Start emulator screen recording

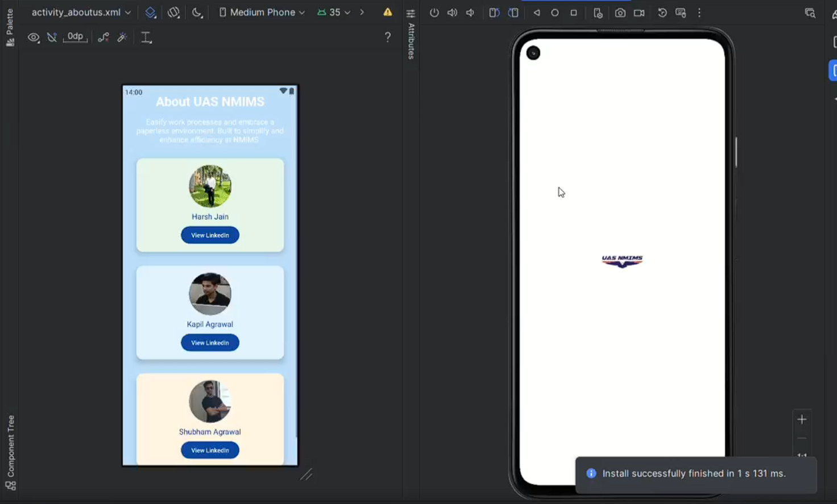point(639,13)
